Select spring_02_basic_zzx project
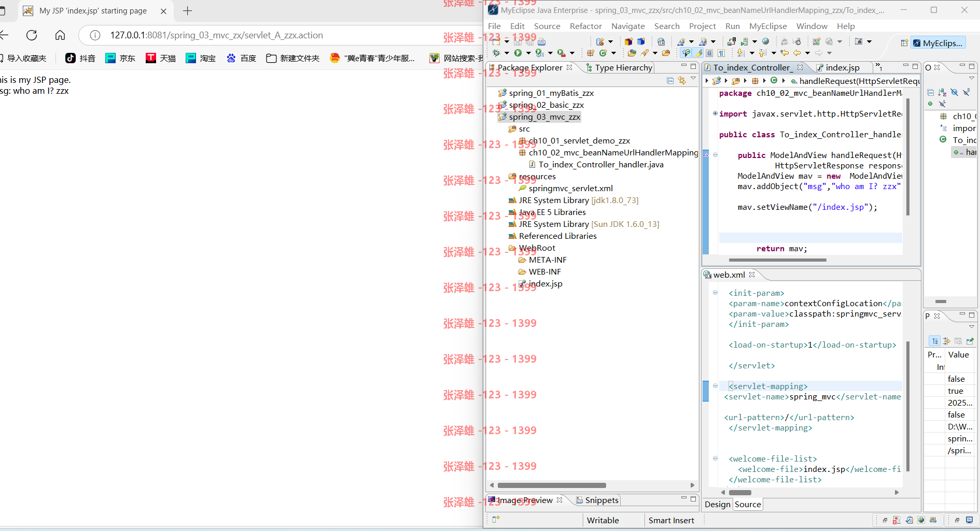980x531 pixels. point(541,105)
